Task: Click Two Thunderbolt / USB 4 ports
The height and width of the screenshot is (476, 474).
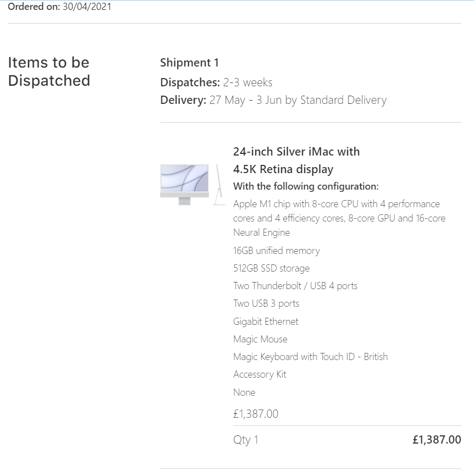Action: [295, 286]
